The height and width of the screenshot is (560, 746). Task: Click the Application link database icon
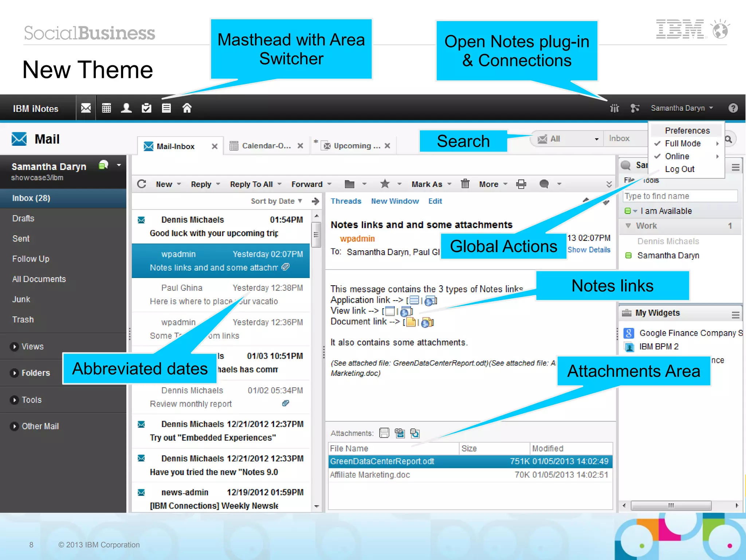[x=414, y=300]
